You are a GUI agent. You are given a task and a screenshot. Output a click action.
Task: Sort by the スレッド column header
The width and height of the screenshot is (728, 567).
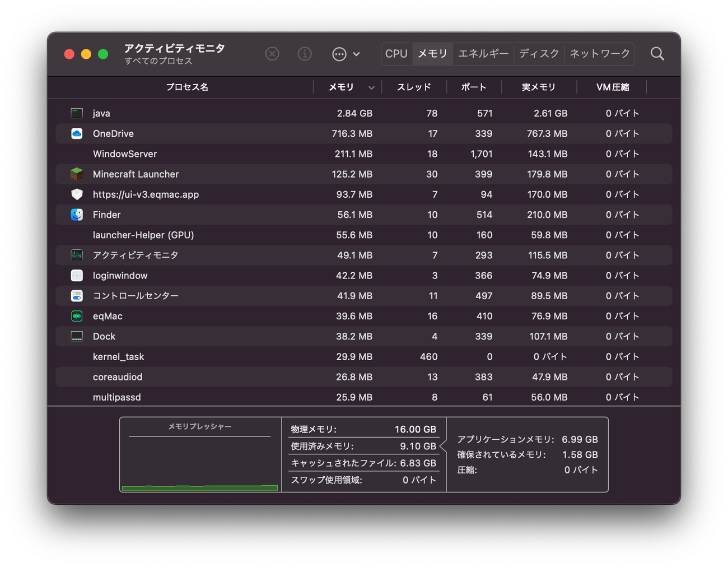click(414, 87)
